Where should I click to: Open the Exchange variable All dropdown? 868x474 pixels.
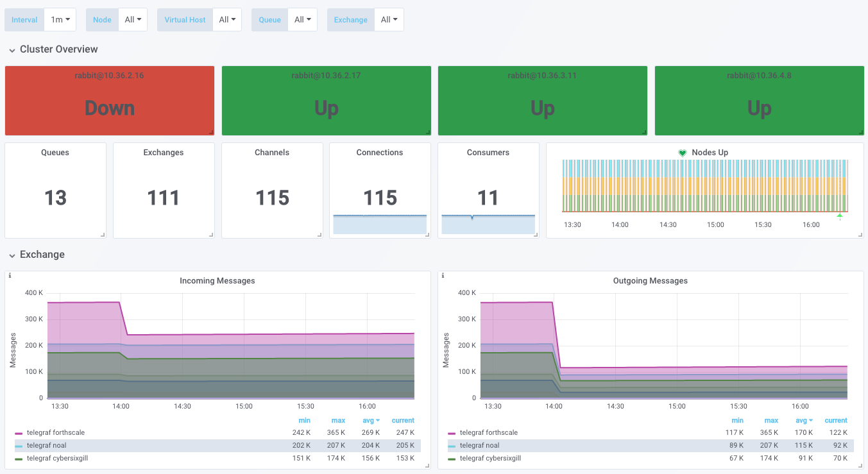389,20
